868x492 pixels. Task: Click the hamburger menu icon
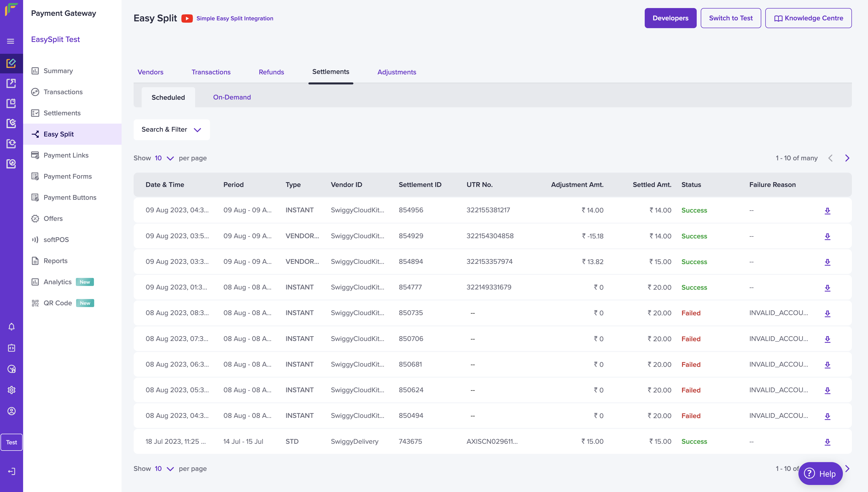pyautogui.click(x=11, y=41)
